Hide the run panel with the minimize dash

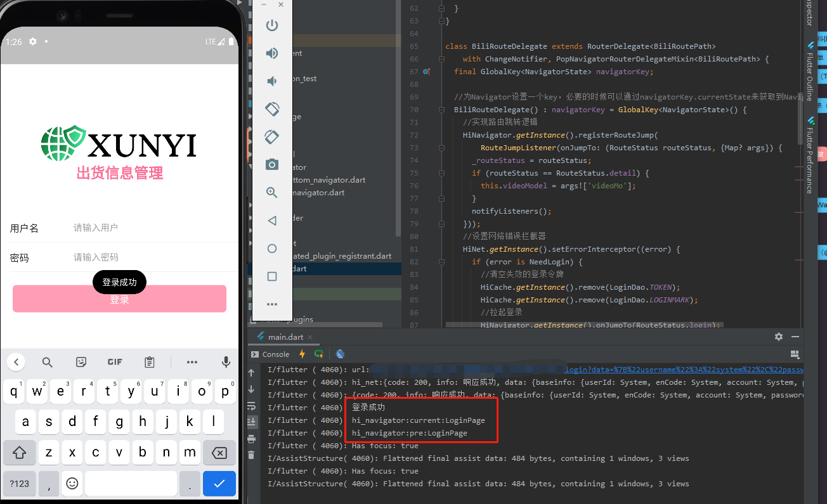coord(795,337)
